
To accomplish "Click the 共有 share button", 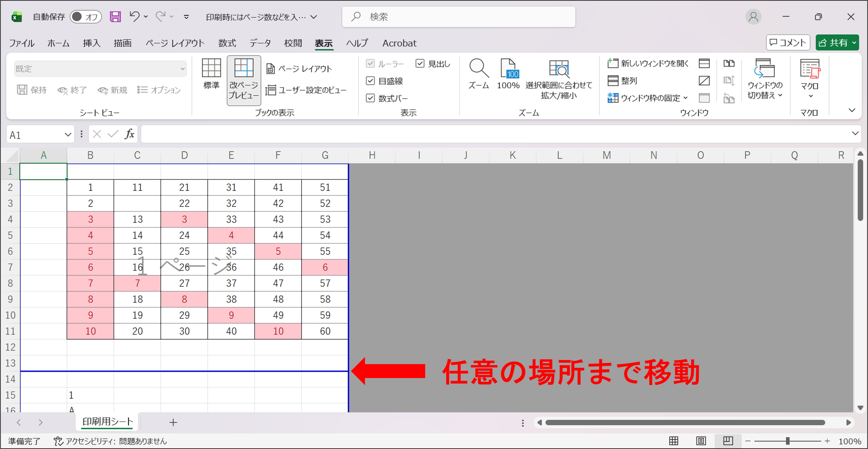I will pos(837,43).
